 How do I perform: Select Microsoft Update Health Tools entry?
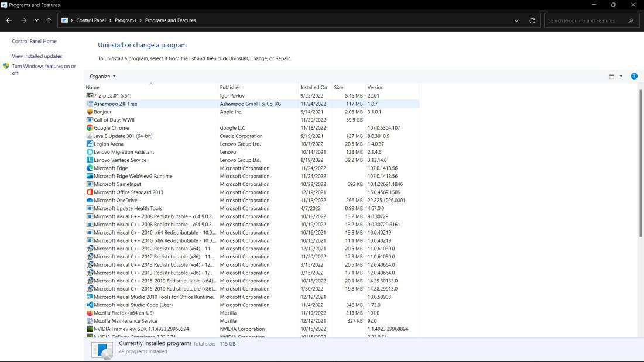pyautogui.click(x=252, y=209)
